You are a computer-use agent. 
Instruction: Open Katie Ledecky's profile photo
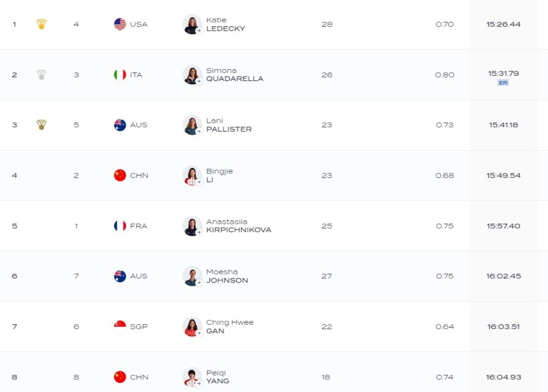click(192, 25)
